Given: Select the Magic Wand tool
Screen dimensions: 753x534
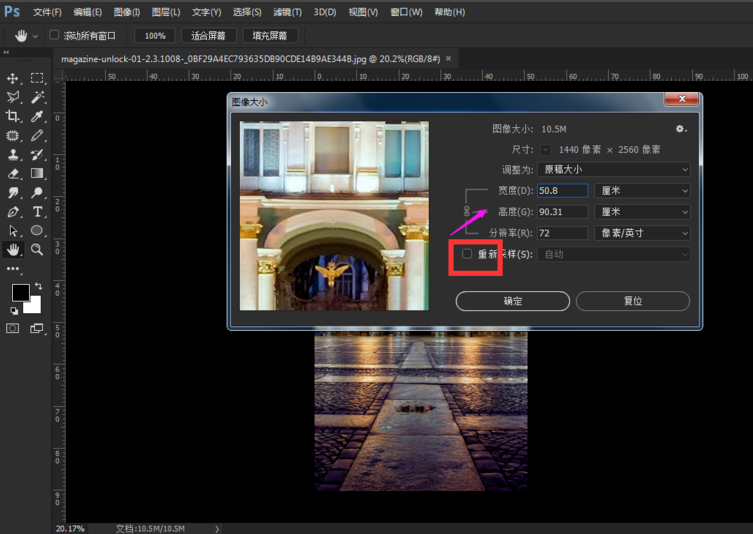Looking at the screenshot, I should point(37,97).
